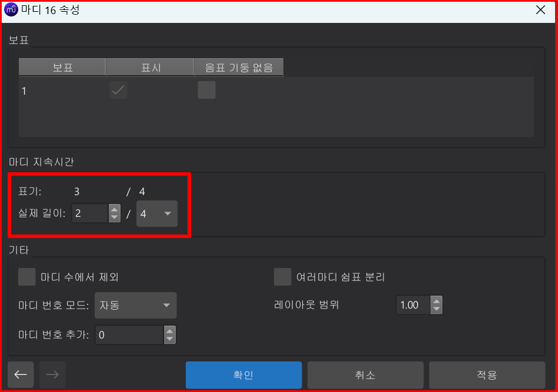This screenshot has height=392, width=558.
Task: Open the 마디 번호 모드 dropdown
Action: [x=136, y=305]
